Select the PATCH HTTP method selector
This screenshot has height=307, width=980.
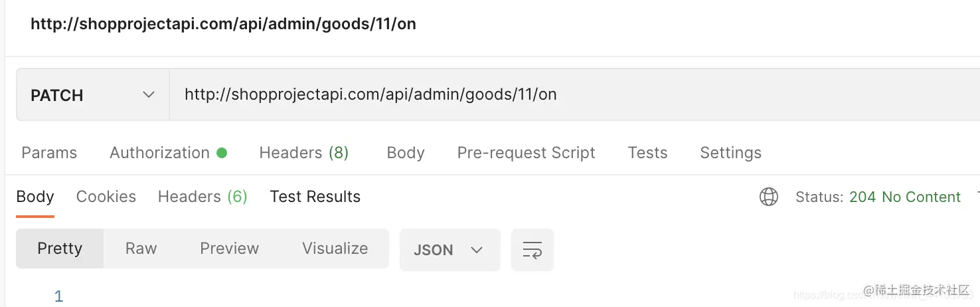pos(93,95)
